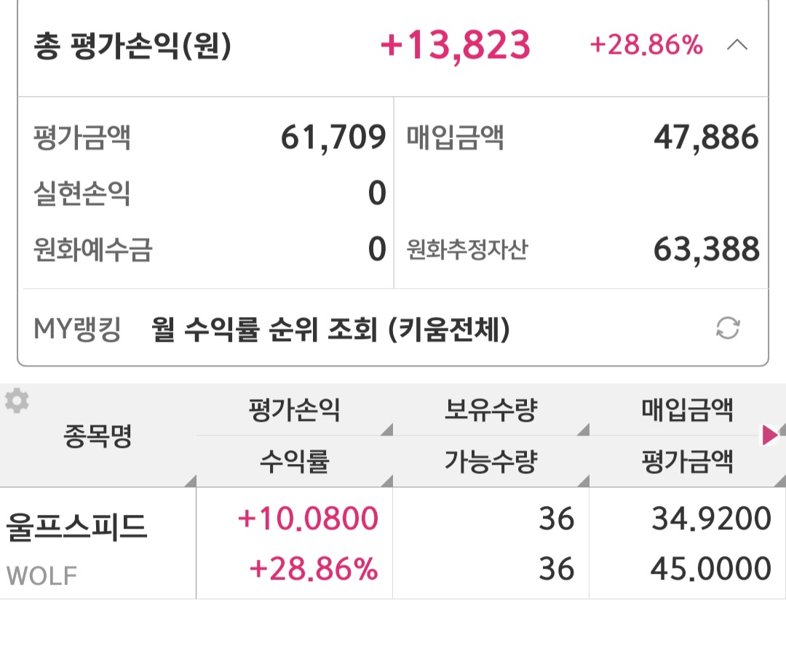Refresh the MY랭킹 monthly return ranking
Viewport: 786px width, 672px height.
(728, 329)
